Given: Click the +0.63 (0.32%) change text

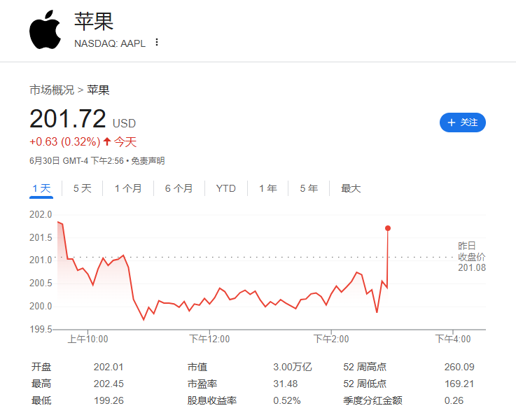Looking at the screenshot, I should click(65, 142).
